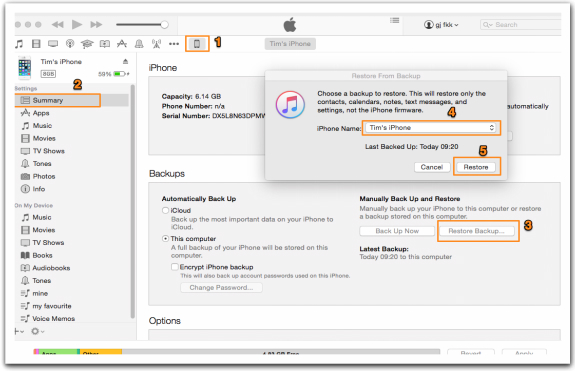This screenshot has width=575, height=371.
Task: Click the add playlist plus button
Action: click(x=19, y=331)
